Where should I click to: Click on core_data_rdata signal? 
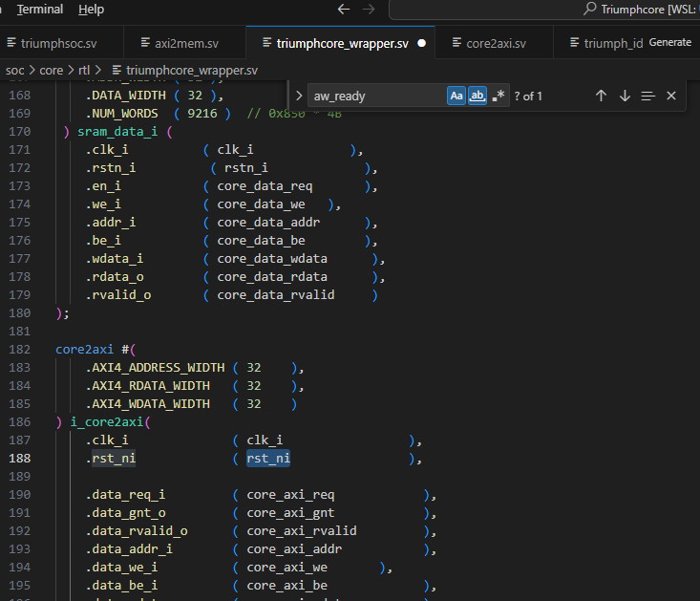coord(272,277)
